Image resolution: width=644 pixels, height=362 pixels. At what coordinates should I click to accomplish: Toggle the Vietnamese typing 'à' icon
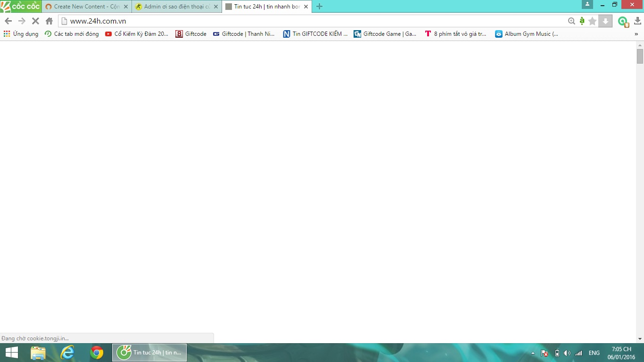[x=582, y=21]
